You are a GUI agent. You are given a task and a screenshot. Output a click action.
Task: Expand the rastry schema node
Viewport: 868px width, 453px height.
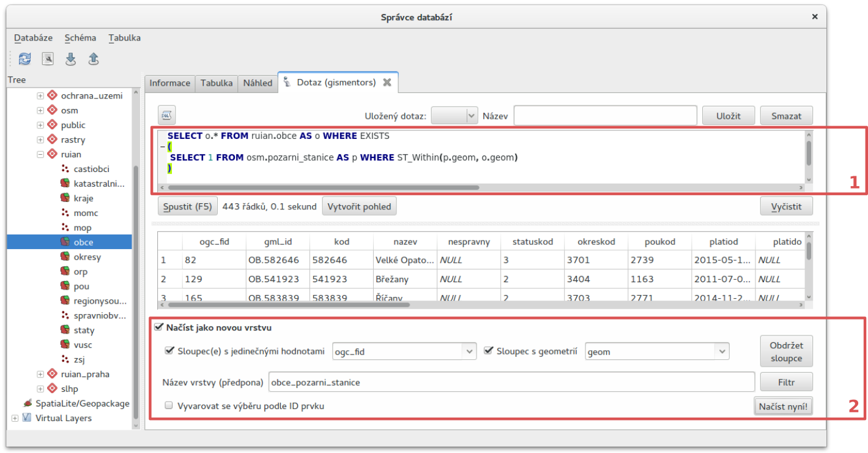[40, 140]
